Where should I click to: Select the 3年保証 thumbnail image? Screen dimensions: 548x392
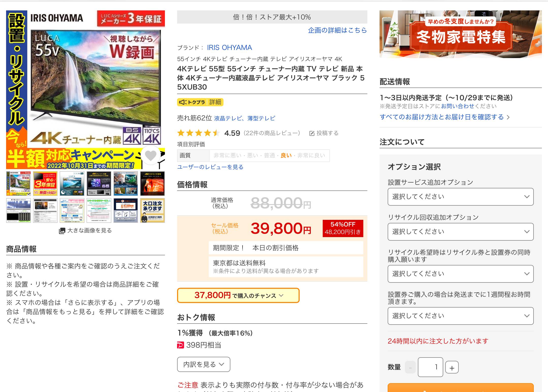coord(45,183)
